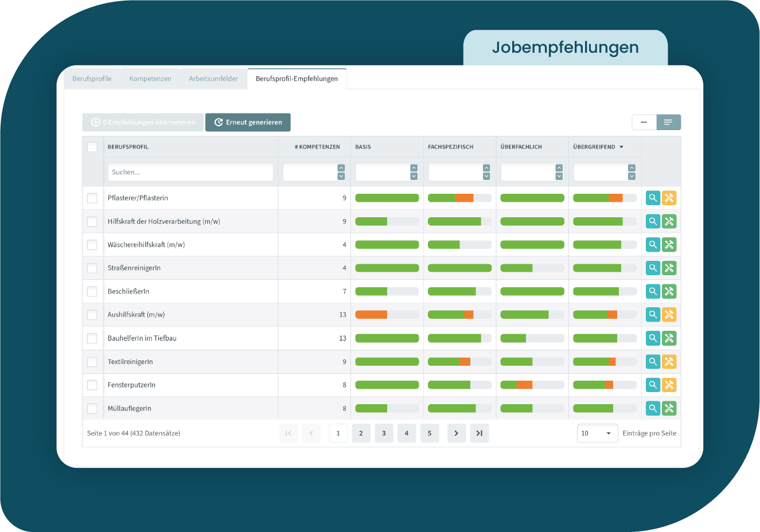Click the Berufsprofil search field

[190, 172]
